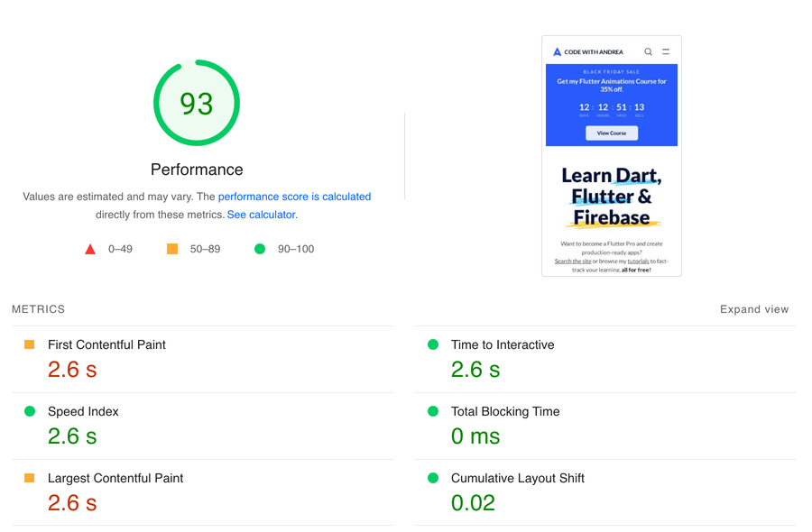Click the 'METRICS' section heading
Screen dimensions: 812x532
(x=38, y=309)
